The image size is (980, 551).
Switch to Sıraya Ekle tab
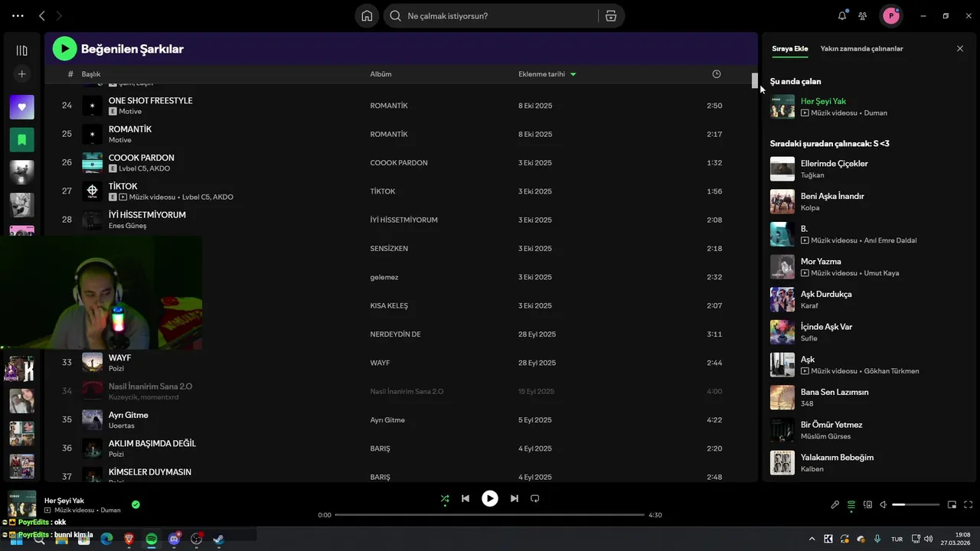[789, 48]
